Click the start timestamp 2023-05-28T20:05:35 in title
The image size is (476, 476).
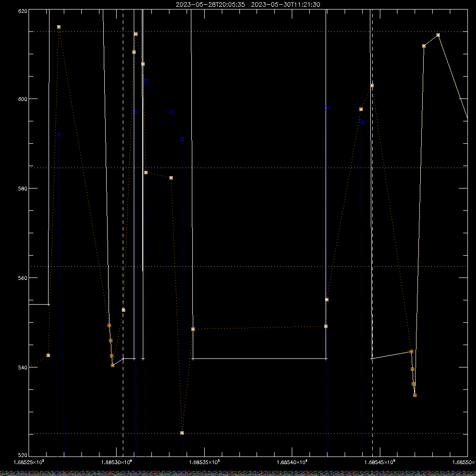210,5
